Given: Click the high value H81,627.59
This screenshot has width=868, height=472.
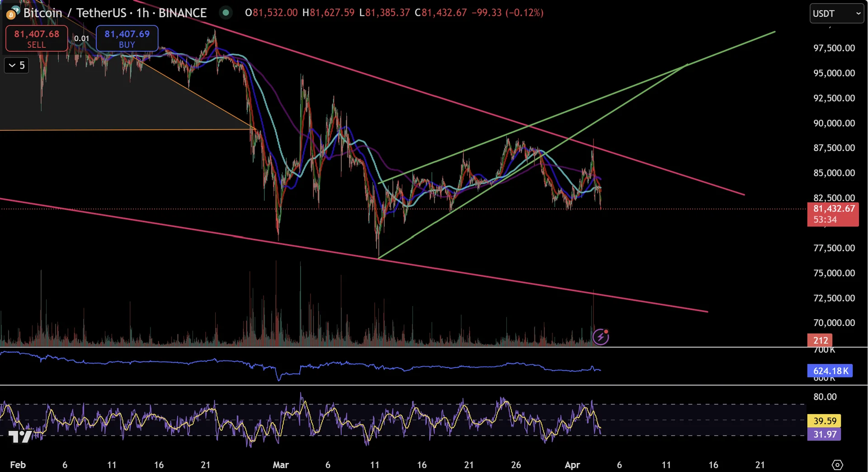Looking at the screenshot, I should [x=328, y=13].
